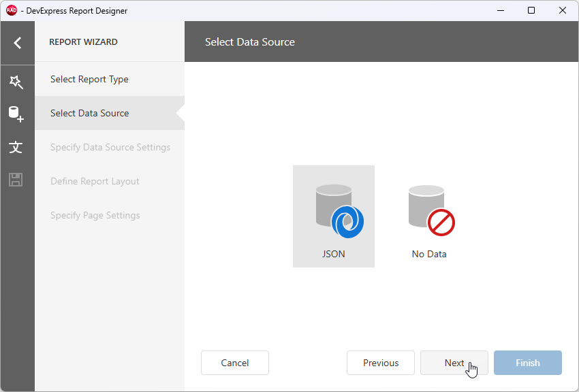The image size is (579, 392).
Task: Open the Localization tool in sidebar
Action: pyautogui.click(x=17, y=147)
